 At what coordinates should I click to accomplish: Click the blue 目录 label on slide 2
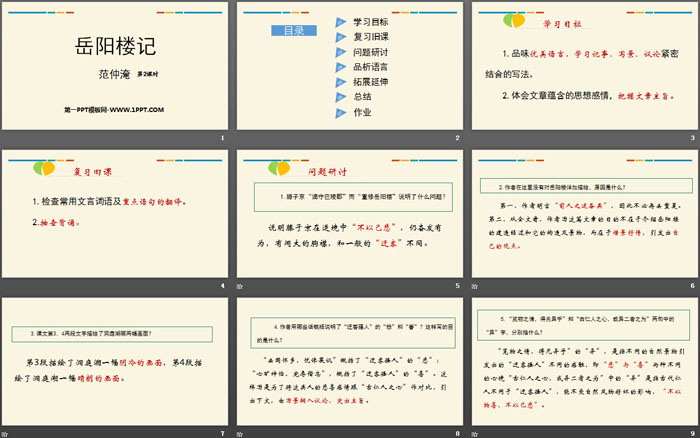[293, 31]
